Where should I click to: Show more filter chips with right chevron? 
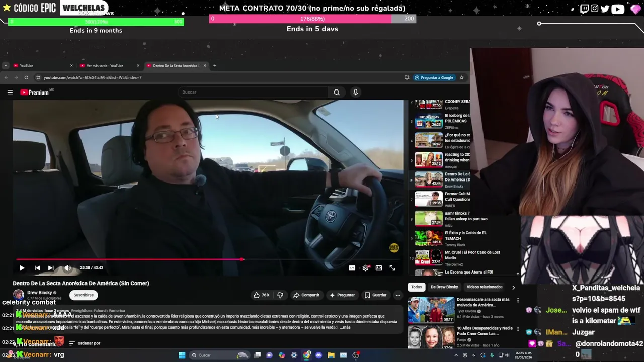pos(513,287)
